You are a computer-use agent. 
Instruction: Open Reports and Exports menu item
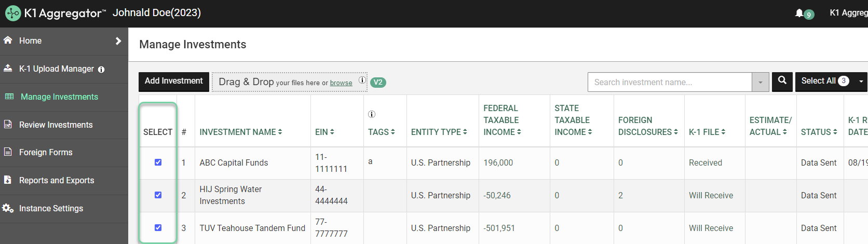point(57,180)
